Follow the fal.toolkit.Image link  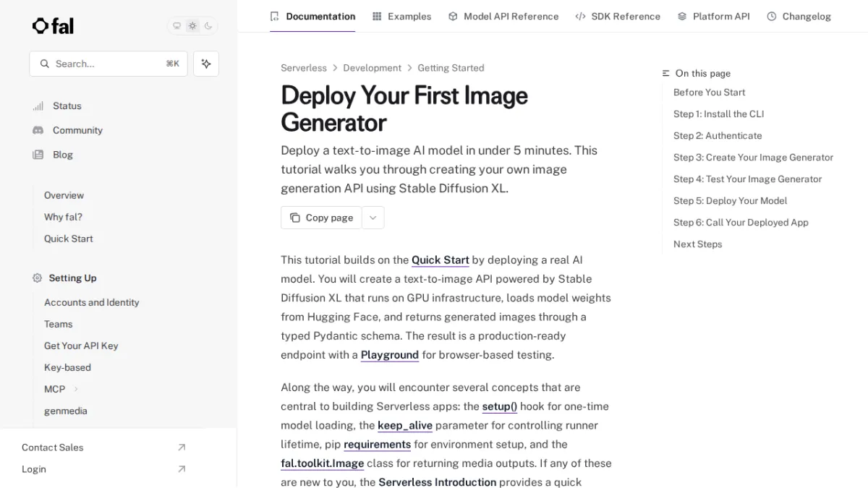pos(323,463)
